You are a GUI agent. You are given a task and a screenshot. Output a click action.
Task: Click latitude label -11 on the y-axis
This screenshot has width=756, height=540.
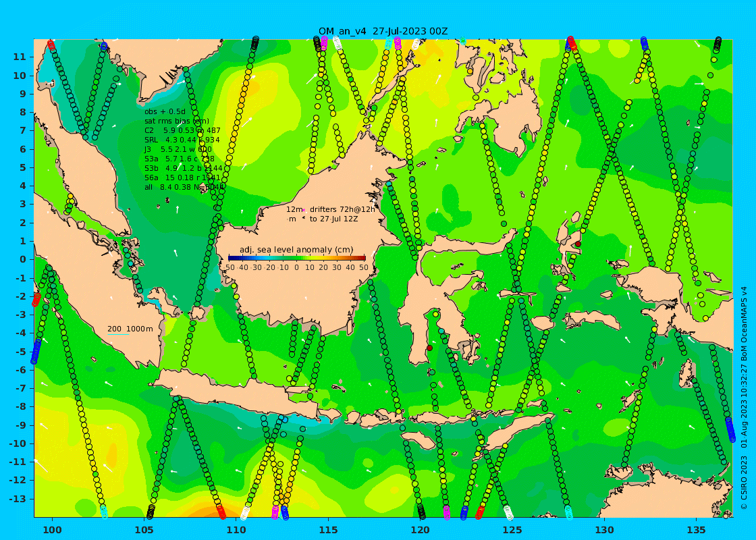tap(18, 462)
